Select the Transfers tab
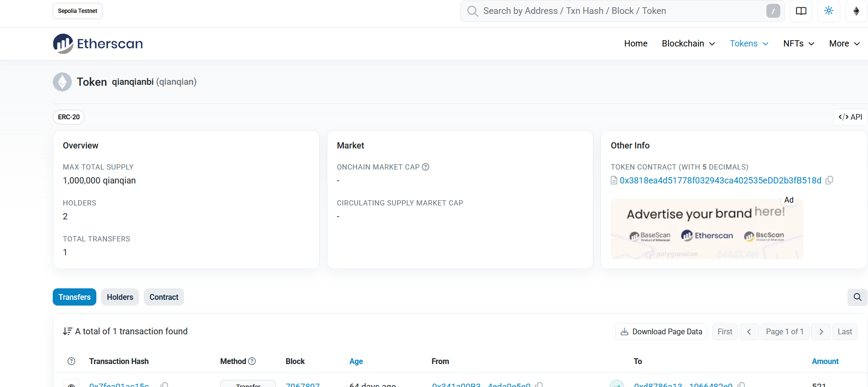 click(74, 297)
